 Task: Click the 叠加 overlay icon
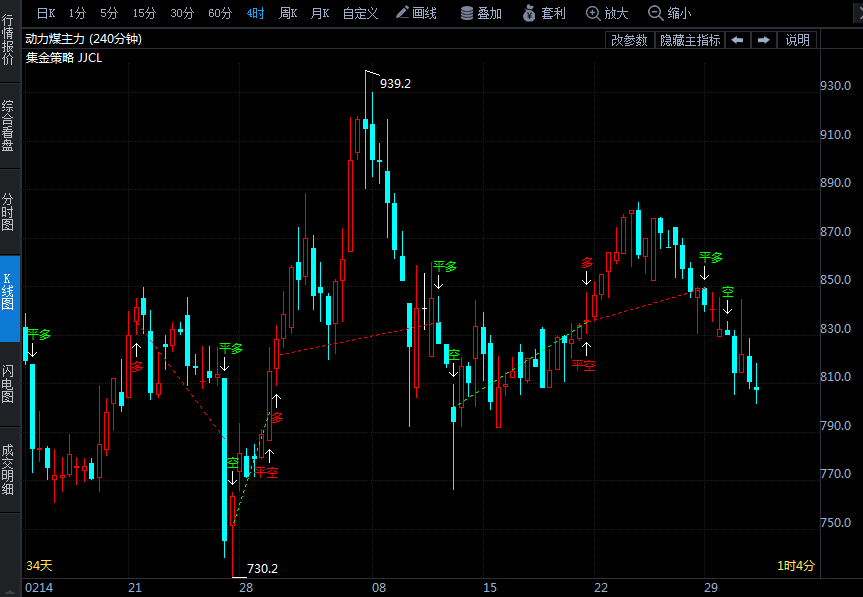pos(480,13)
